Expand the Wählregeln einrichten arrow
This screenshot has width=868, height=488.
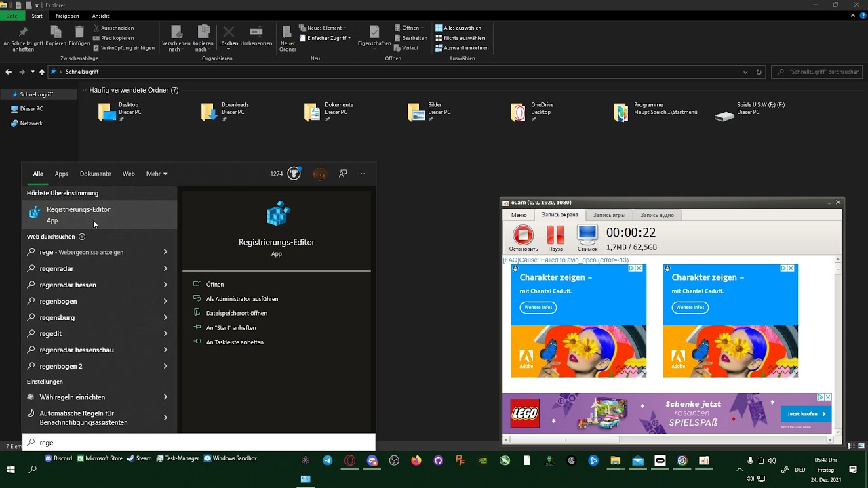tap(165, 397)
